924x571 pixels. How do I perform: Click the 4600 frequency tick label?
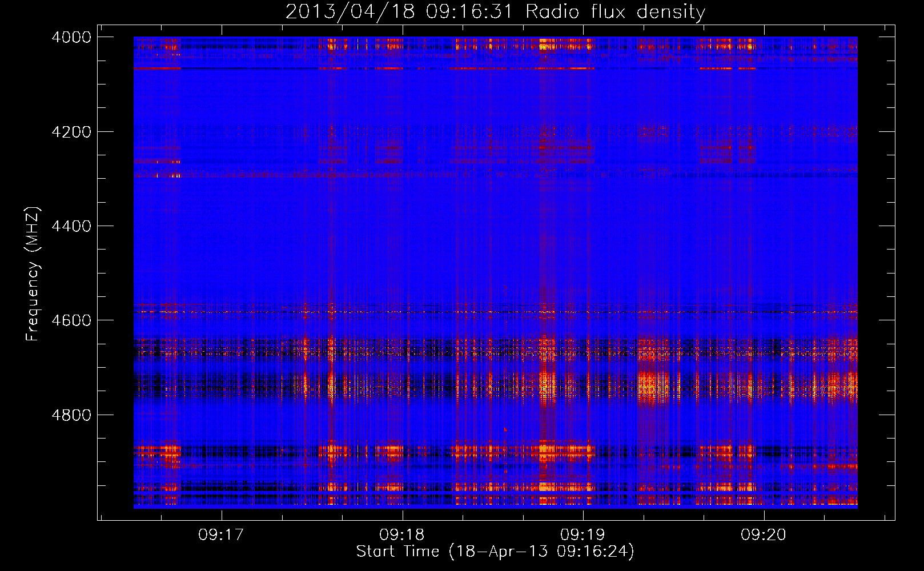click(x=71, y=320)
